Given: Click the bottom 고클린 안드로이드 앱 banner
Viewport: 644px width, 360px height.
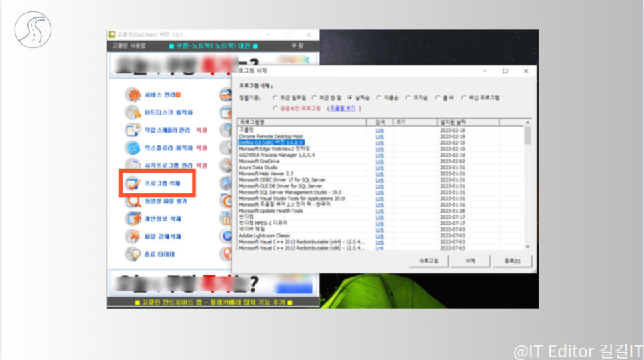Looking at the screenshot, I should point(213,303).
